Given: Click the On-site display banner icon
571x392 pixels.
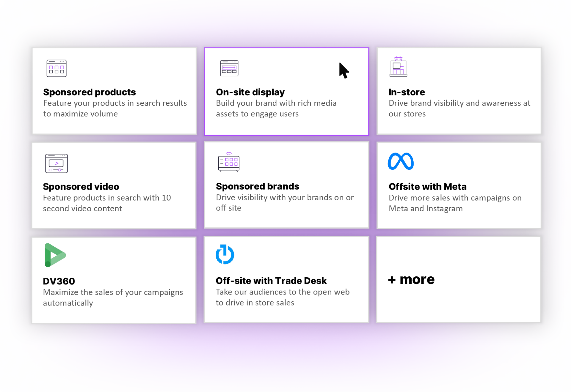Looking at the screenshot, I should click(229, 68).
